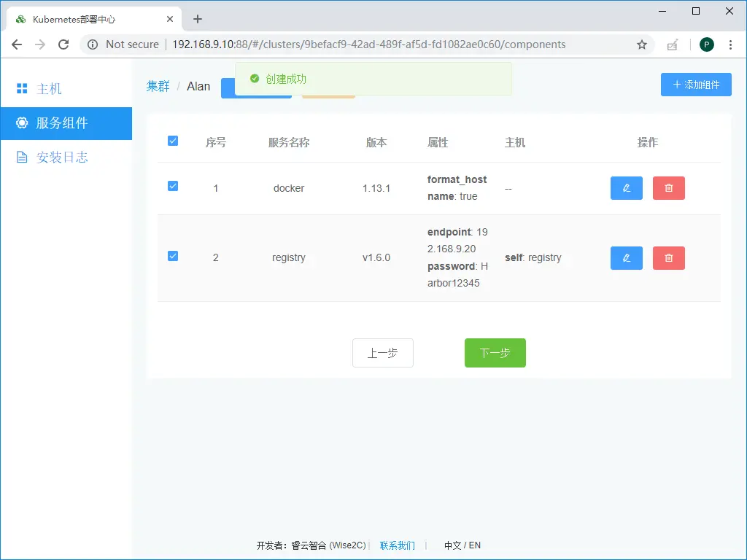Select the 服务组件 menu item
The height and width of the screenshot is (560, 747).
tap(66, 123)
